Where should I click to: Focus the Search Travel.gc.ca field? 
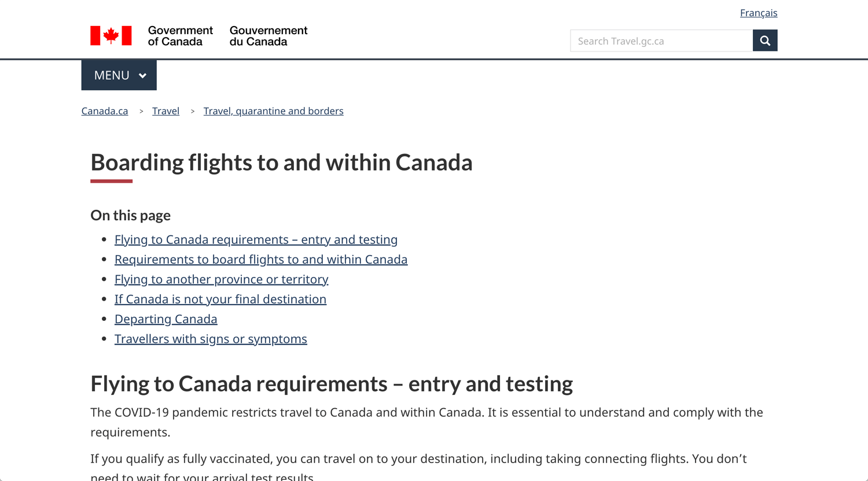click(x=661, y=40)
